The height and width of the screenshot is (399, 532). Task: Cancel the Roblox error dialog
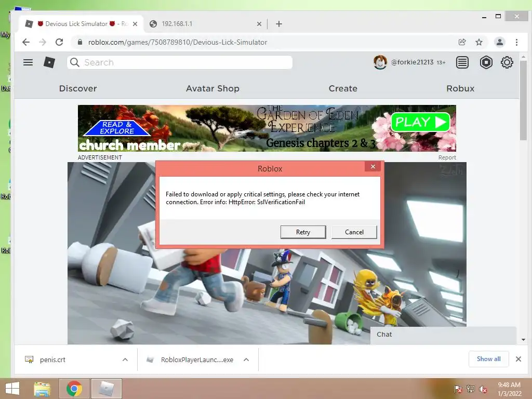pos(354,232)
